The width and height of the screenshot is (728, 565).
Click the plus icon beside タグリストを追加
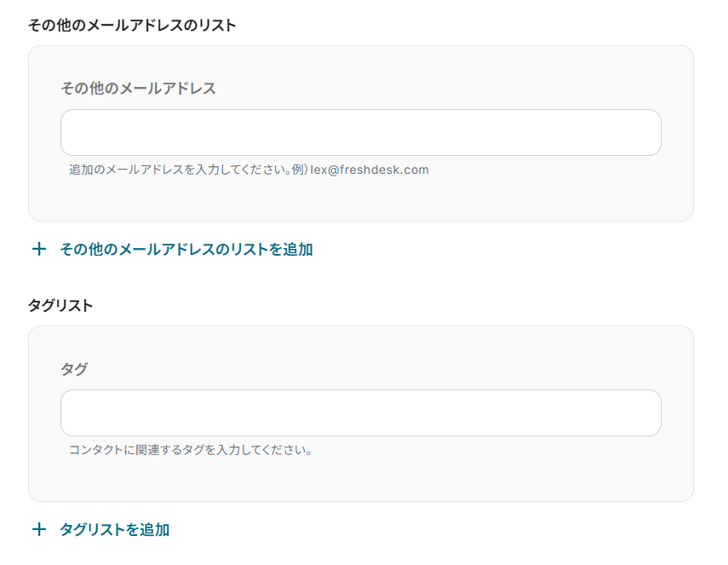(x=39, y=529)
